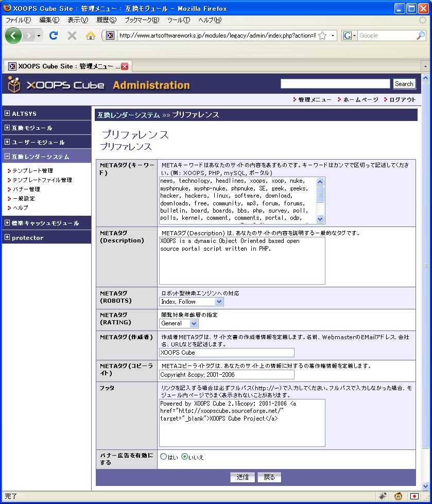Go to the browser home page icon
The height and width of the screenshot is (504, 432).
(x=91, y=36)
